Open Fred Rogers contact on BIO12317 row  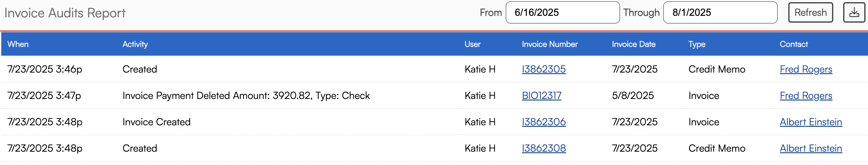pos(806,96)
